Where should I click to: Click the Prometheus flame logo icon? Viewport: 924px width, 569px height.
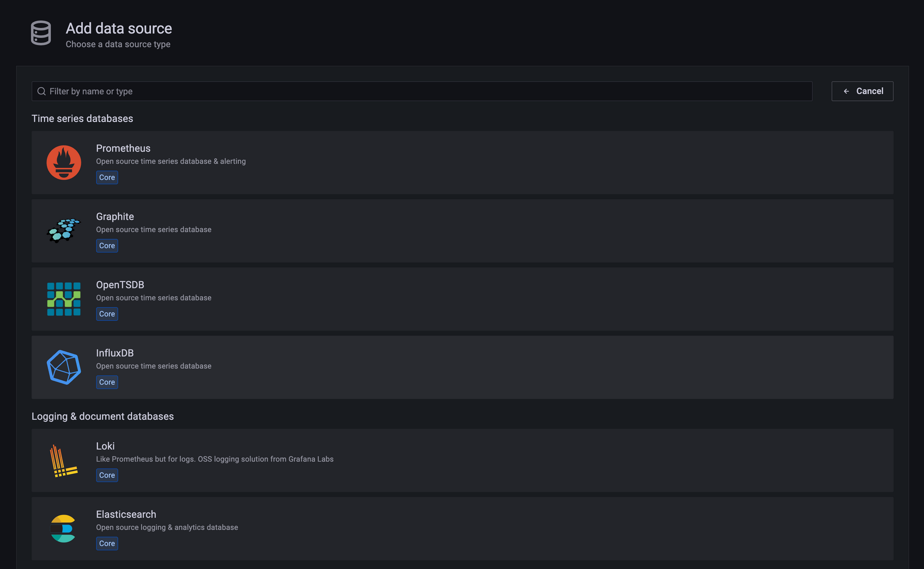pyautogui.click(x=64, y=163)
